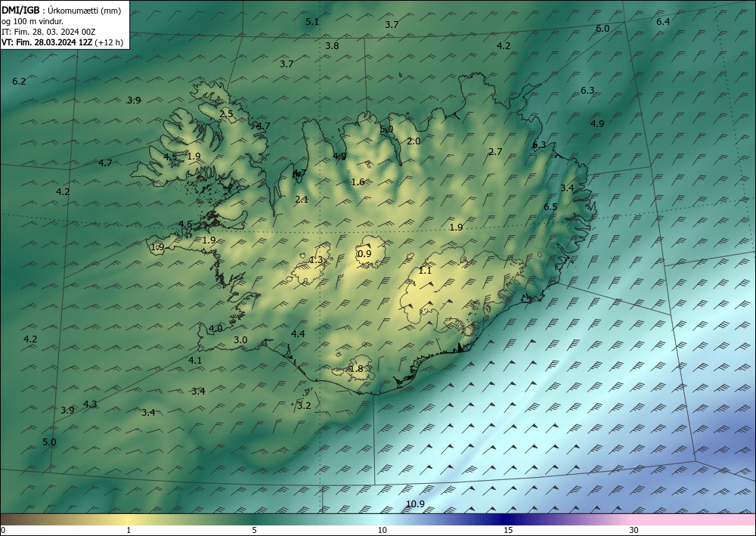The image size is (756, 536).
Task: Click the color scale tick label 30
Action: click(634, 531)
